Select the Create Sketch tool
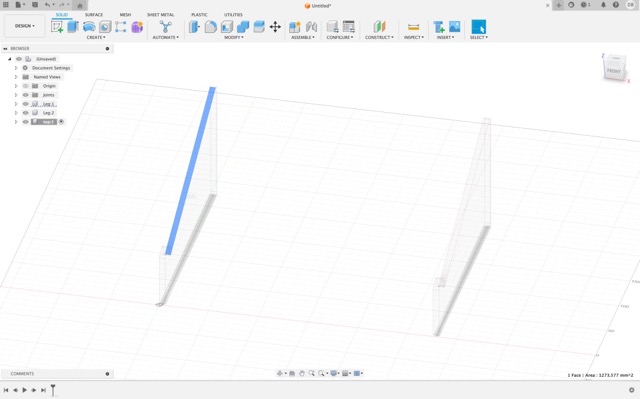Image resolution: width=640 pixels, height=399 pixels. [x=57, y=27]
